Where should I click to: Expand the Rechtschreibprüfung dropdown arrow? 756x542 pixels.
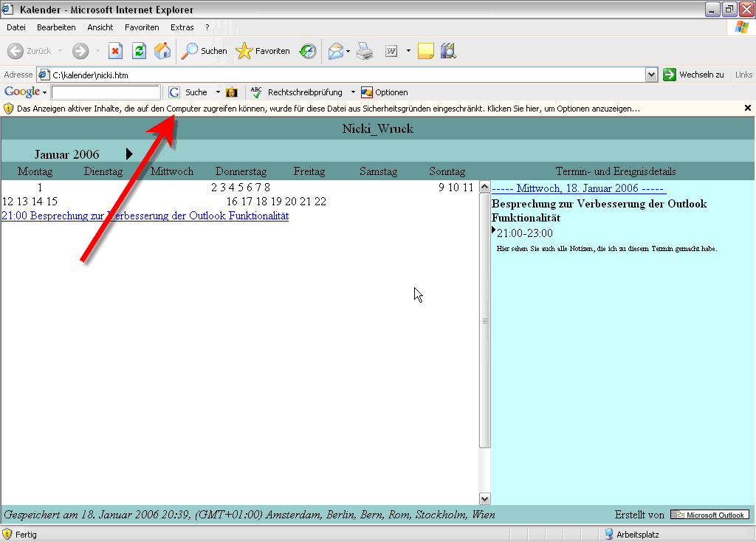point(353,92)
